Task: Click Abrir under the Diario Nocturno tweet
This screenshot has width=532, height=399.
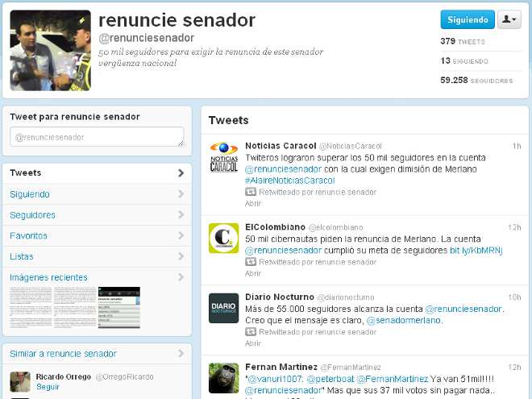Action: (253, 343)
